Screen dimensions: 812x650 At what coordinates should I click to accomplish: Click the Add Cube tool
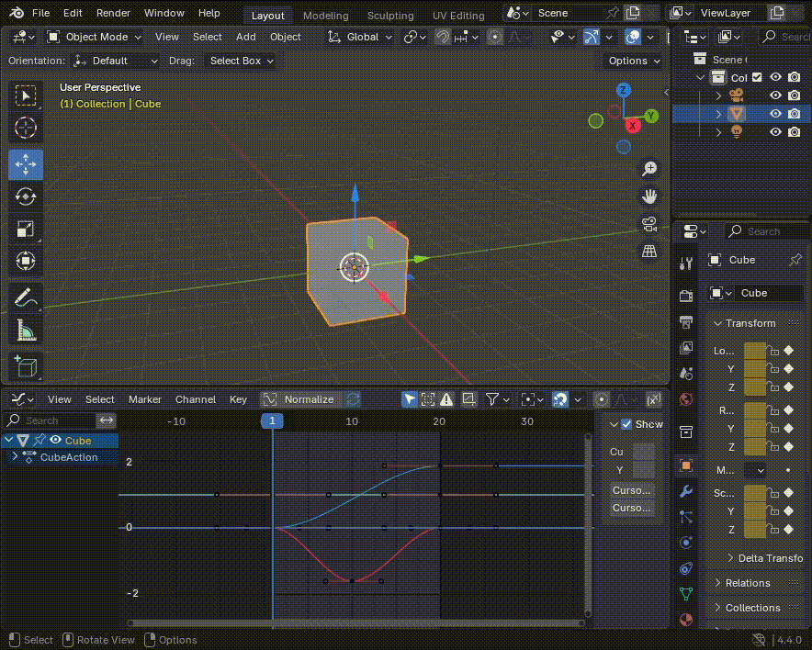[26, 366]
